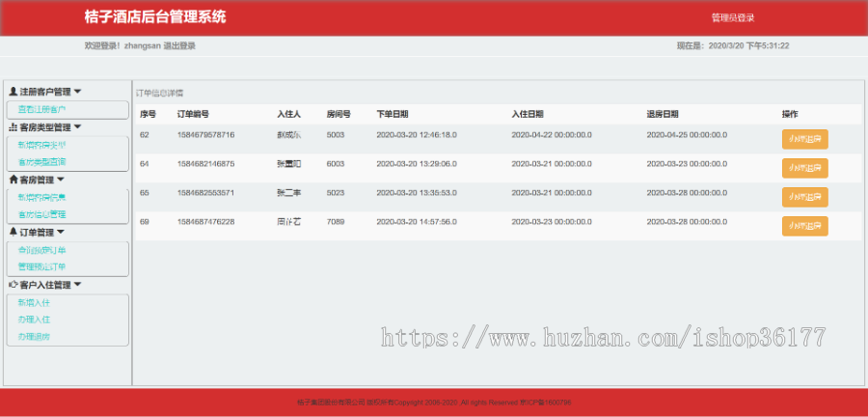This screenshot has height=417, width=868.
Task: Click the serial number 62 cell
Action: (145, 134)
